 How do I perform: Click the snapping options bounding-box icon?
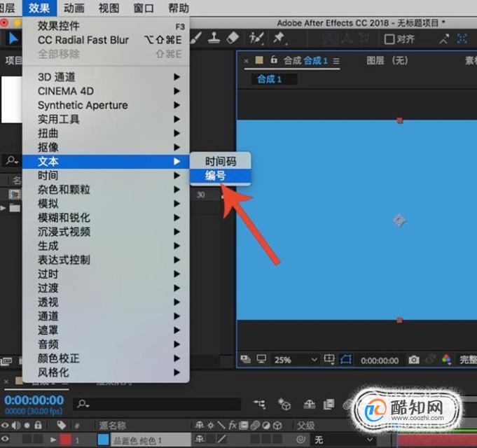(462, 39)
